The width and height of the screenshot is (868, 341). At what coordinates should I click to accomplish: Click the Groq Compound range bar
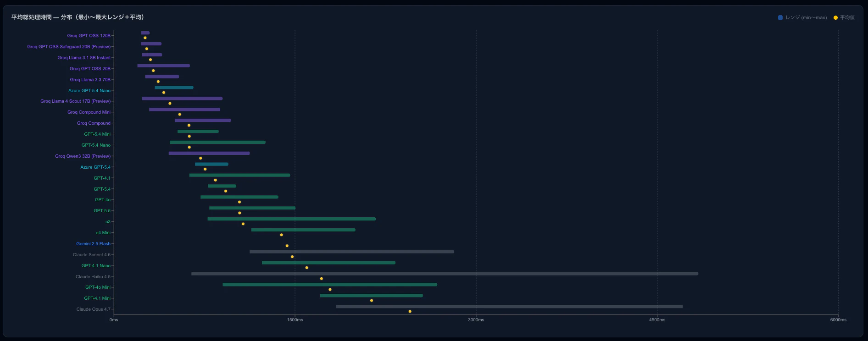(203, 121)
